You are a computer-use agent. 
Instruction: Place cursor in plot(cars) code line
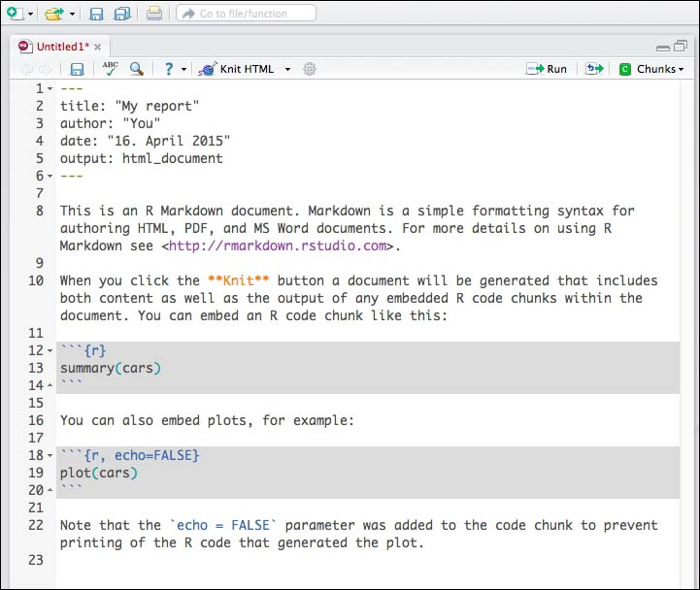[99, 474]
